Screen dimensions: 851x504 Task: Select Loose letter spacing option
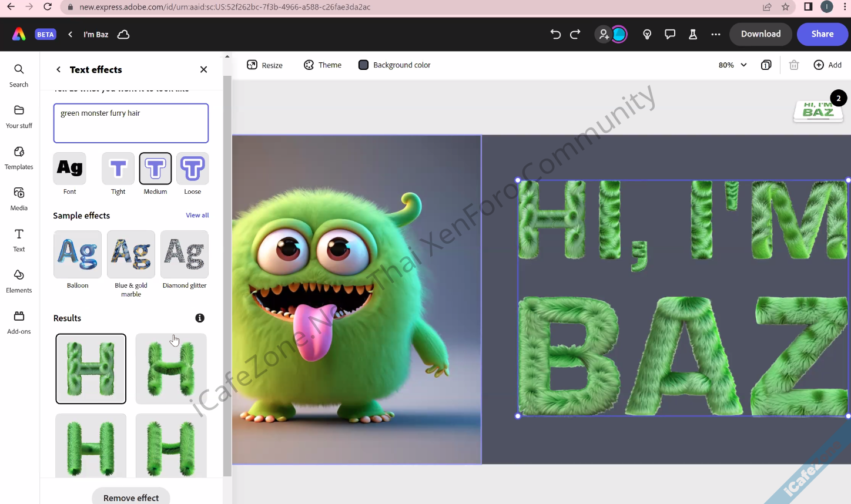(x=192, y=169)
